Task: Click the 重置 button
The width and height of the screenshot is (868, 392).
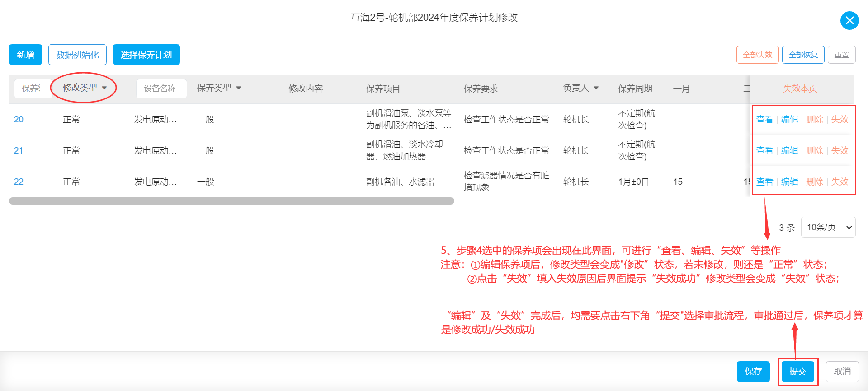Action: [842, 55]
